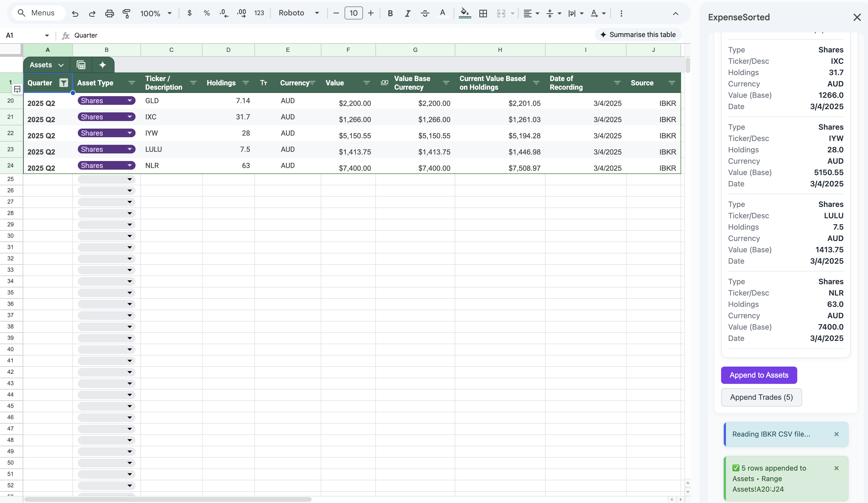The image size is (868, 503).
Task: Format as percent
Action: point(207,14)
